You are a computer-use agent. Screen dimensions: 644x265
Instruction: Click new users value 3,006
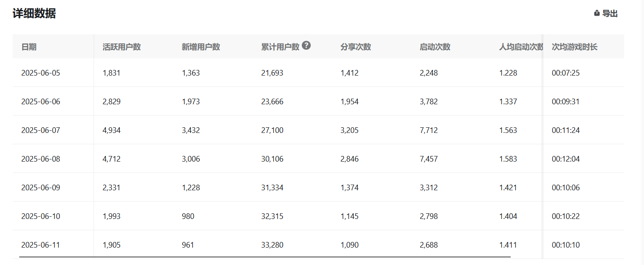191,159
